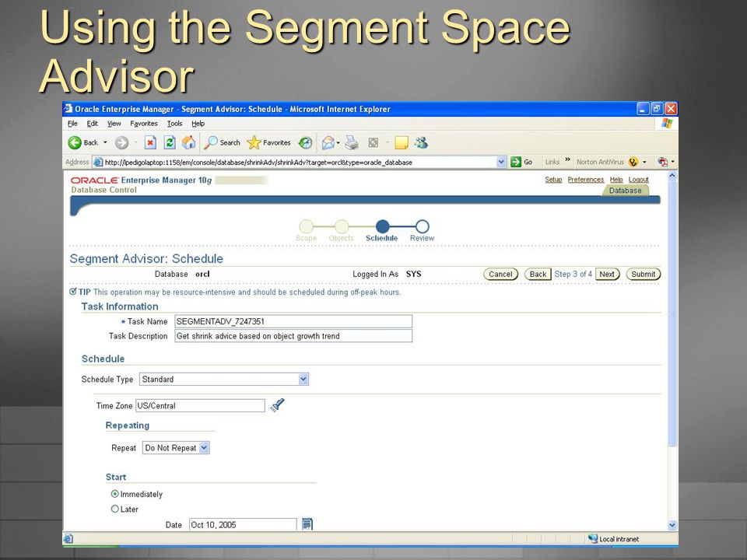Open the time zone flashlight lookup icon
The width and height of the screenshot is (747, 560).
pyautogui.click(x=277, y=404)
